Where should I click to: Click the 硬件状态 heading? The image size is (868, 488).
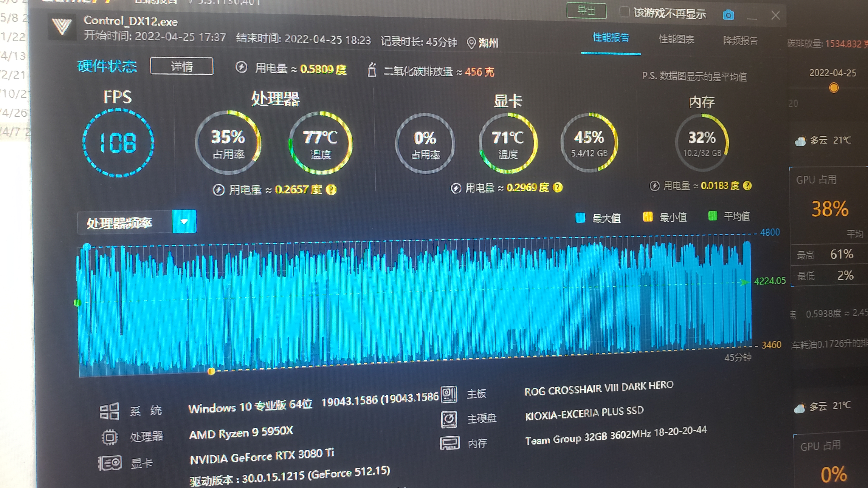107,66
